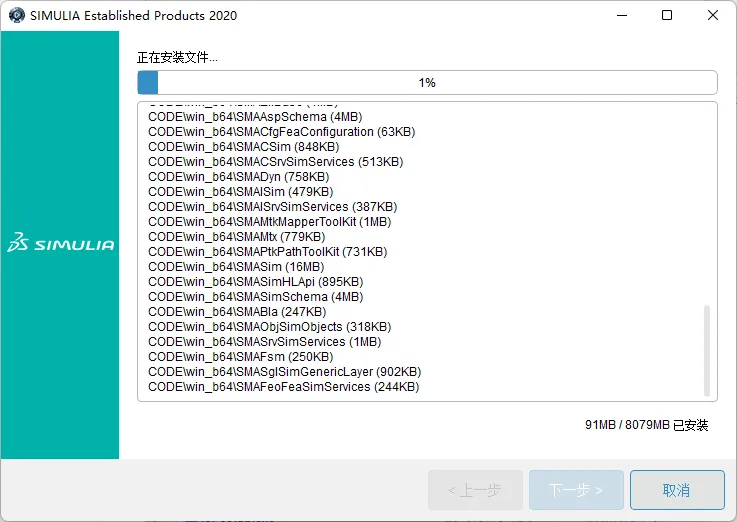This screenshot has width=737, height=522.
Task: Select row SMAISrvSimServices (387KB)
Action: [x=273, y=207]
